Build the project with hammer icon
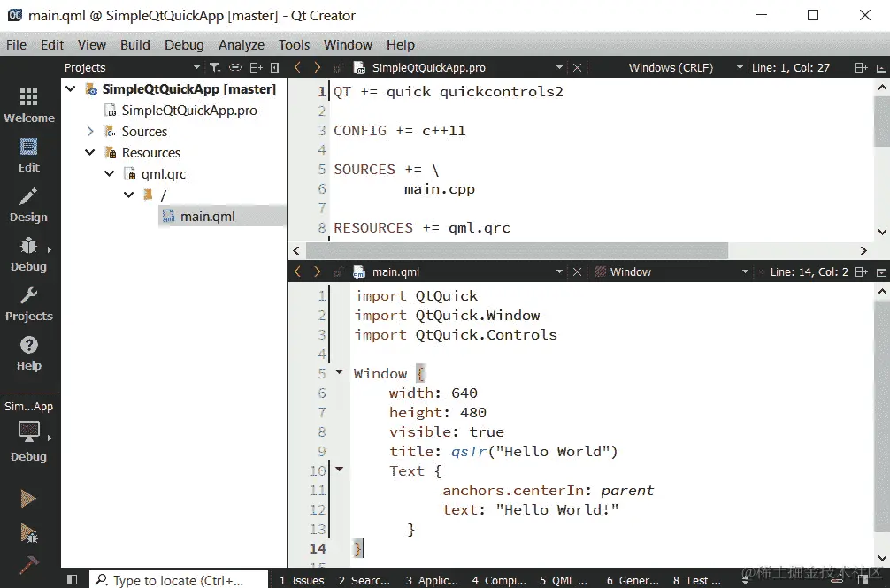 pos(28,564)
